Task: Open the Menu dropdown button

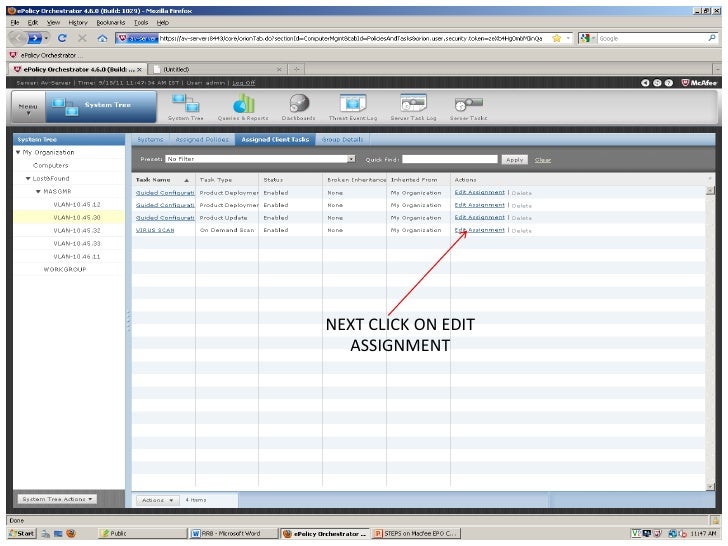Action: pyautogui.click(x=28, y=107)
